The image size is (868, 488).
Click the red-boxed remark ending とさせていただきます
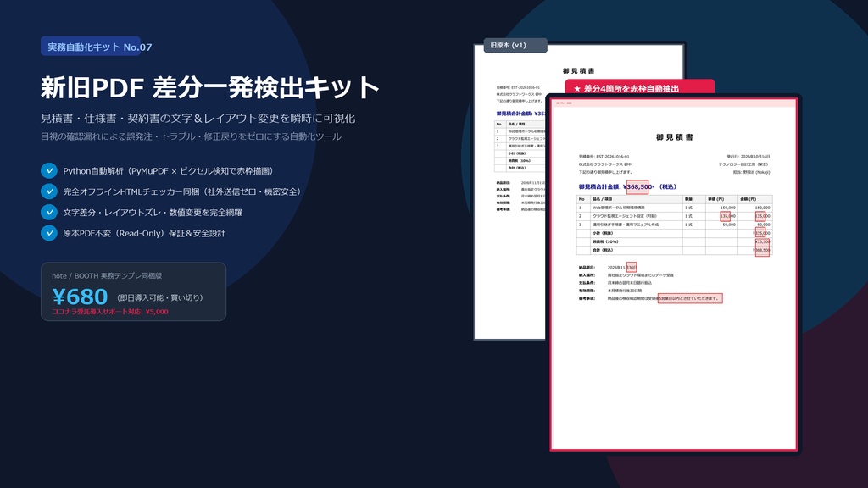coord(690,298)
